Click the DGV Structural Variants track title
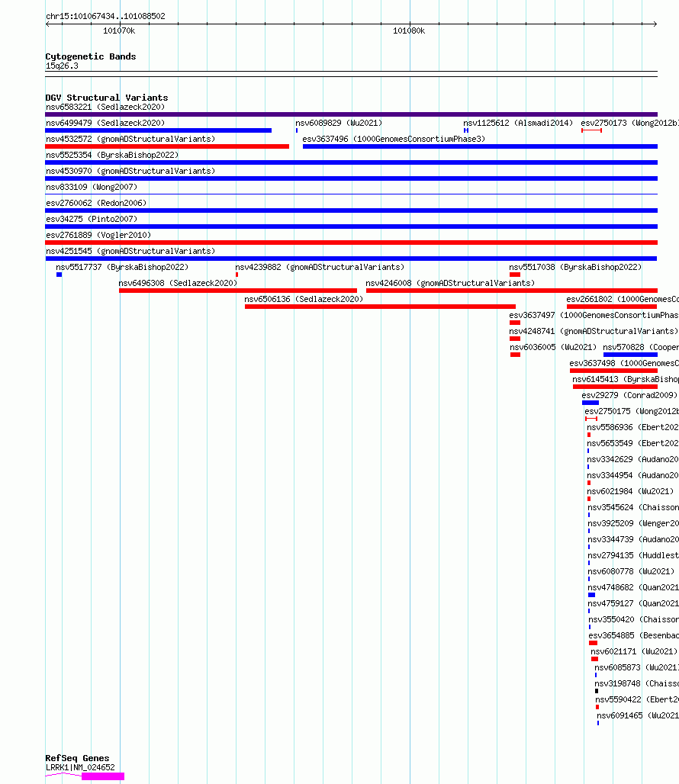 107,98
